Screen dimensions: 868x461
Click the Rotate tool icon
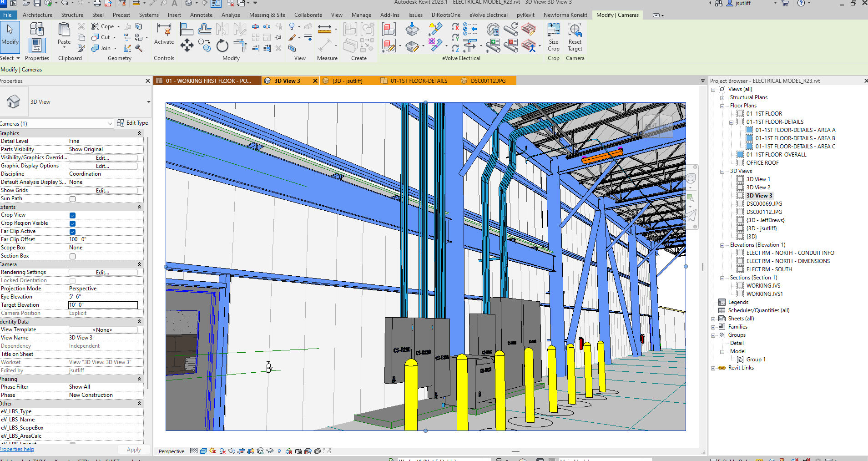(222, 46)
